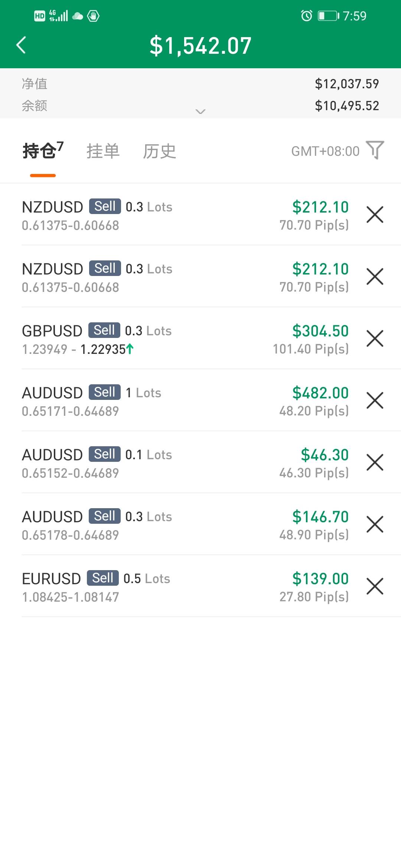Tap the alarm clock status icon
Screen dimensions: 401x868
306,16
